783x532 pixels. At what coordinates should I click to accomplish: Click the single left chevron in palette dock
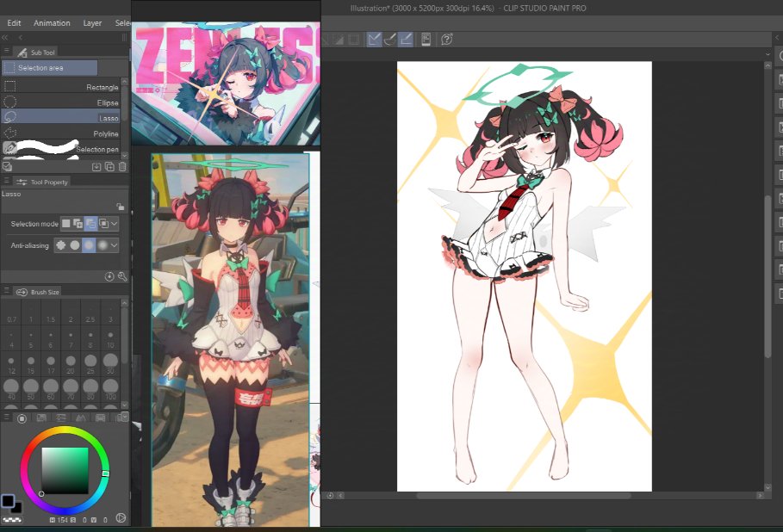[21, 37]
